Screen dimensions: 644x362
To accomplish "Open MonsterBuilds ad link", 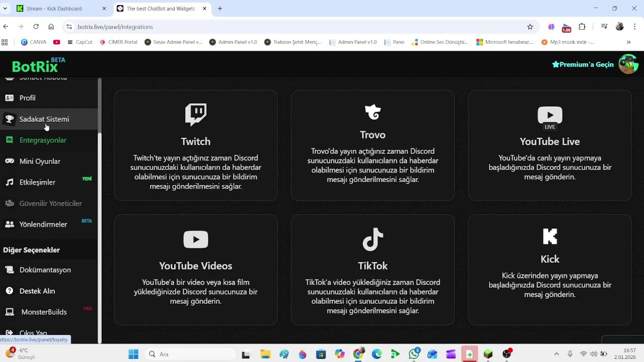I will coord(49,312).
